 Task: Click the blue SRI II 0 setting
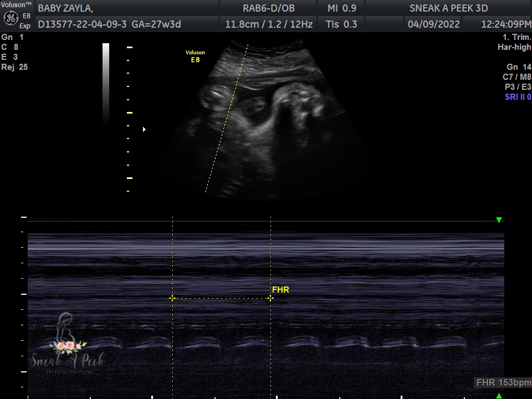tap(518, 96)
